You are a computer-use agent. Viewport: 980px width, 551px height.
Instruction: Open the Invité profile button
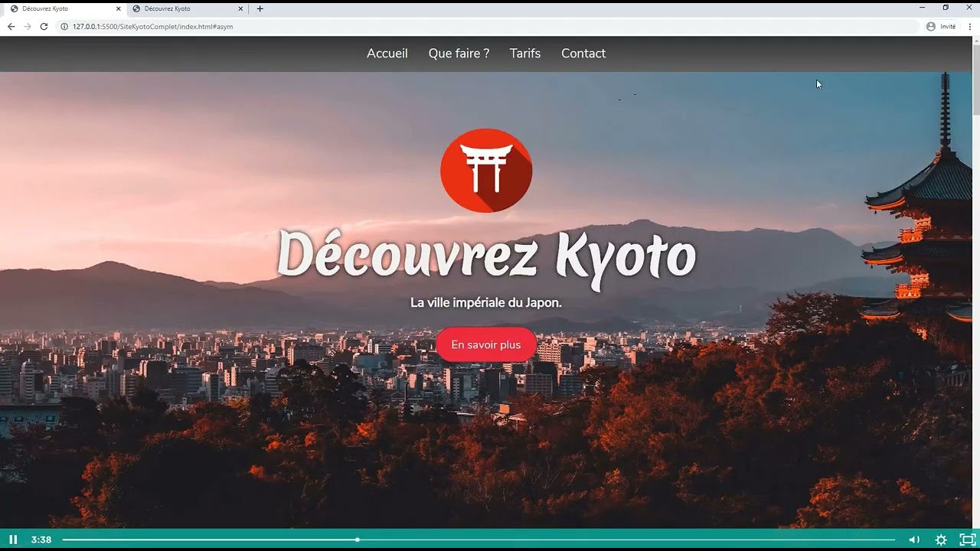(941, 26)
